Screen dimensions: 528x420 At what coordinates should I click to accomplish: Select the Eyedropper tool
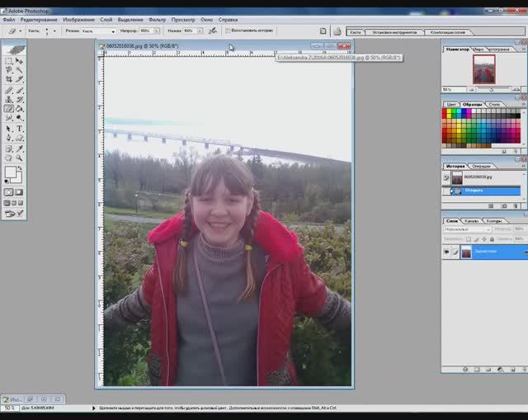click(x=20, y=149)
